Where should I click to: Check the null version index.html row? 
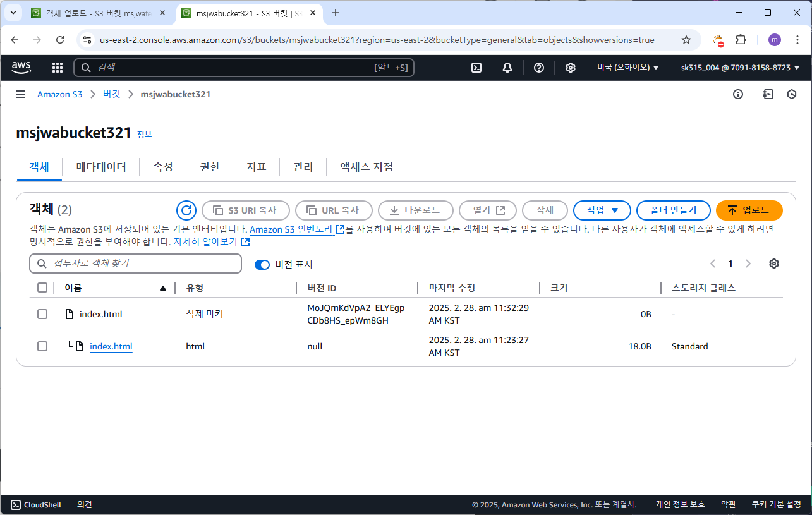coord(42,346)
